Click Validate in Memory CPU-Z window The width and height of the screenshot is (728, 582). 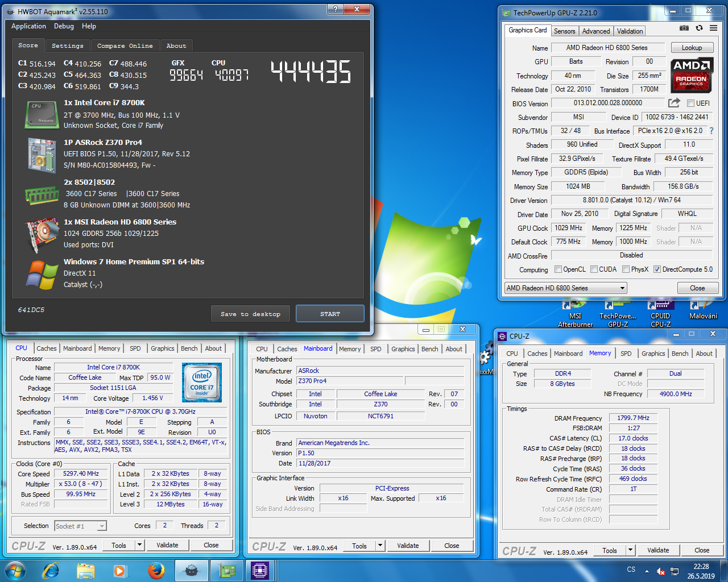pos(658,550)
